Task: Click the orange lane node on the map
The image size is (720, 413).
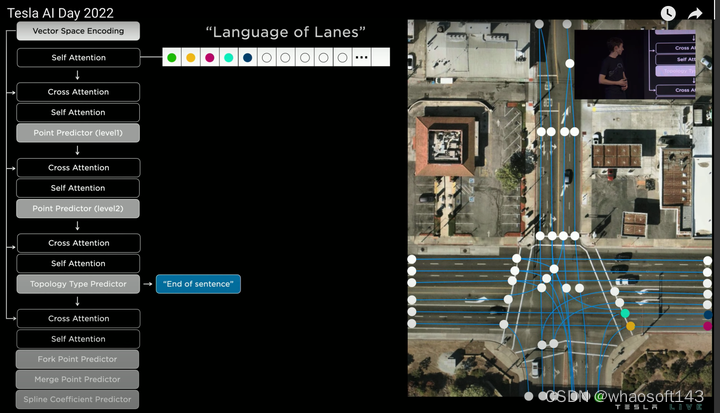Action: point(630,326)
